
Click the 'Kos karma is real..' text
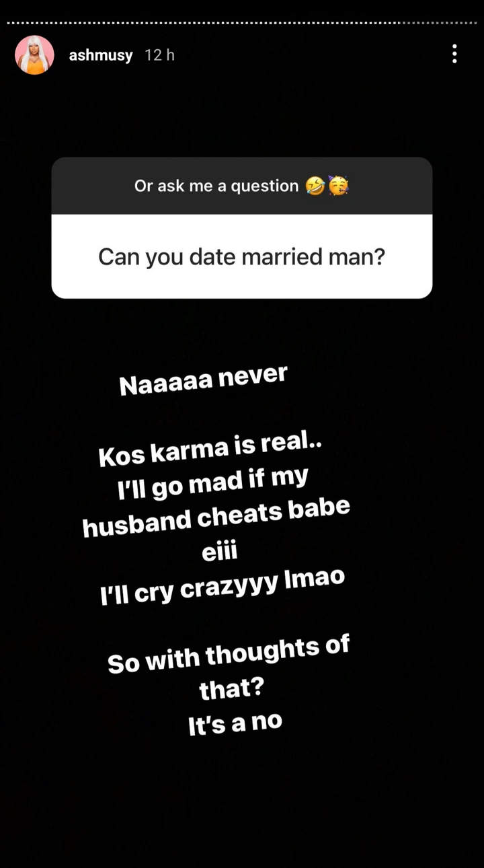210,445
